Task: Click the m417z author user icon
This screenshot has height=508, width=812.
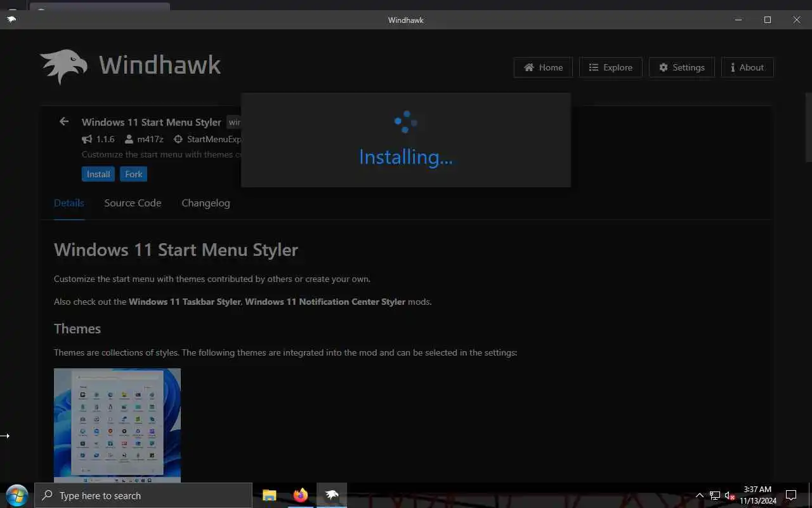Action: tap(129, 139)
